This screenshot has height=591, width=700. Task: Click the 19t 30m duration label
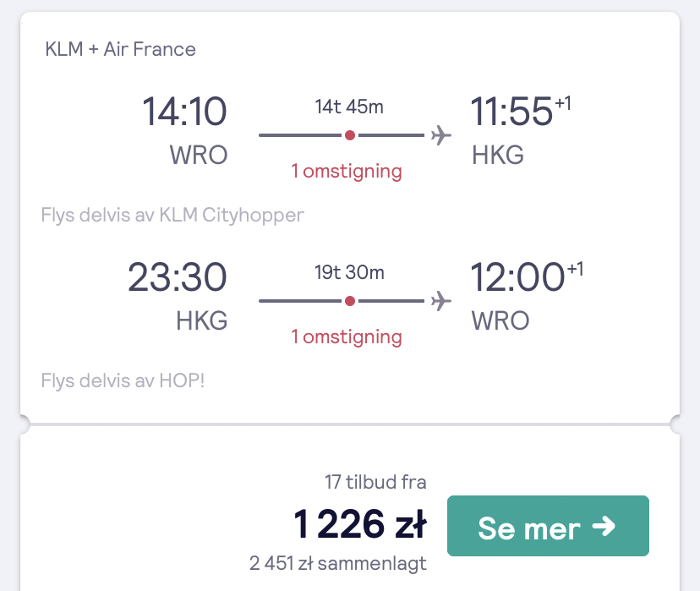[x=349, y=272]
